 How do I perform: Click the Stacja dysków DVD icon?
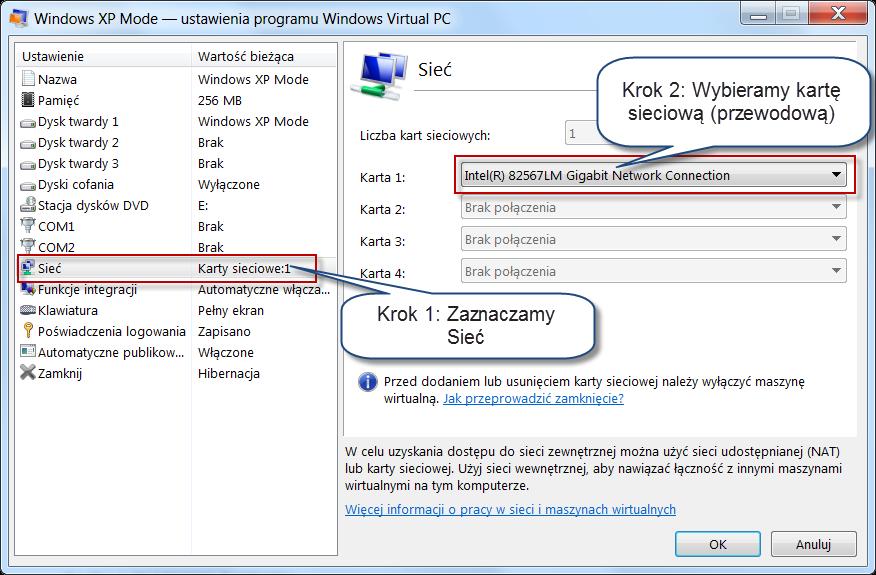click(28, 205)
